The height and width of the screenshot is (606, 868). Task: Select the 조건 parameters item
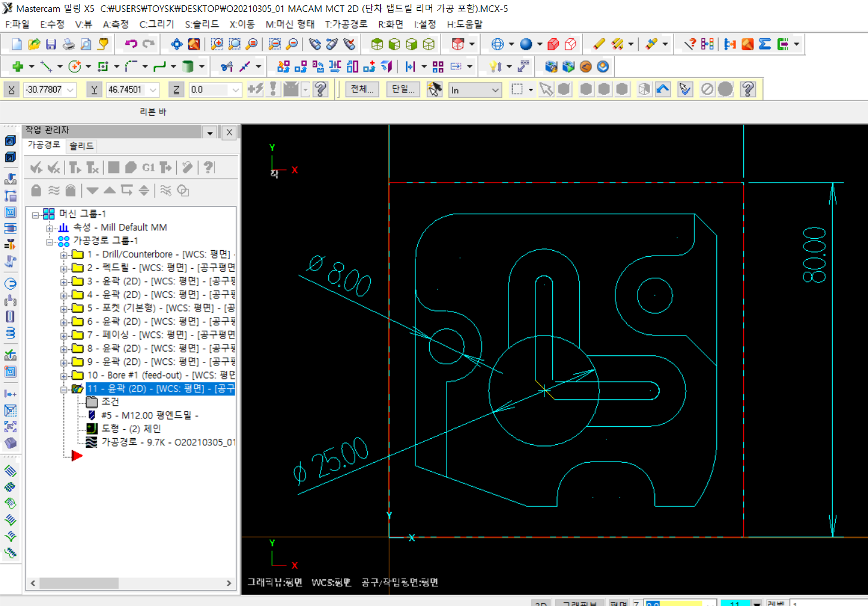click(x=110, y=402)
